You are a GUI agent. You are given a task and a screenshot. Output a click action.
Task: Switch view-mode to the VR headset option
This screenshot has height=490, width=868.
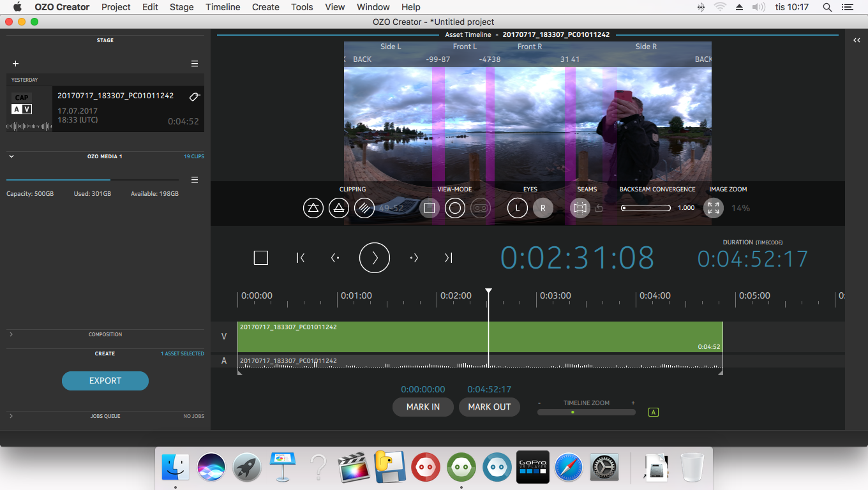point(481,208)
